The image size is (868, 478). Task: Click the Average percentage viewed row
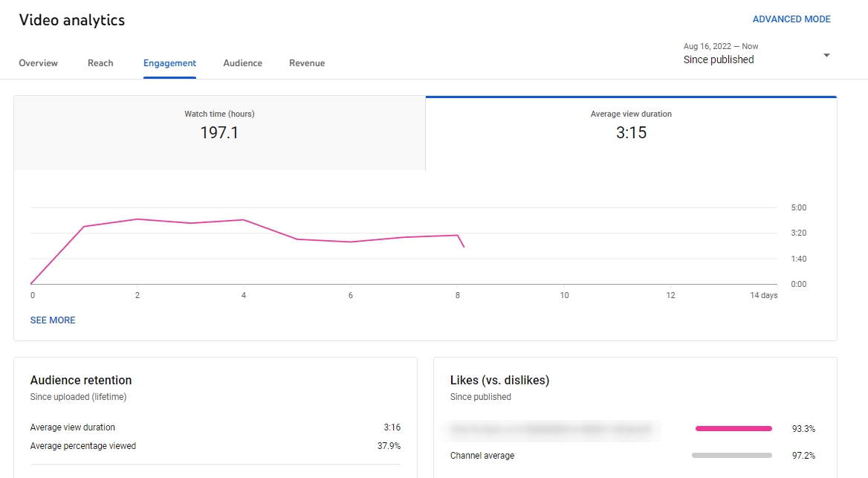coord(216,446)
